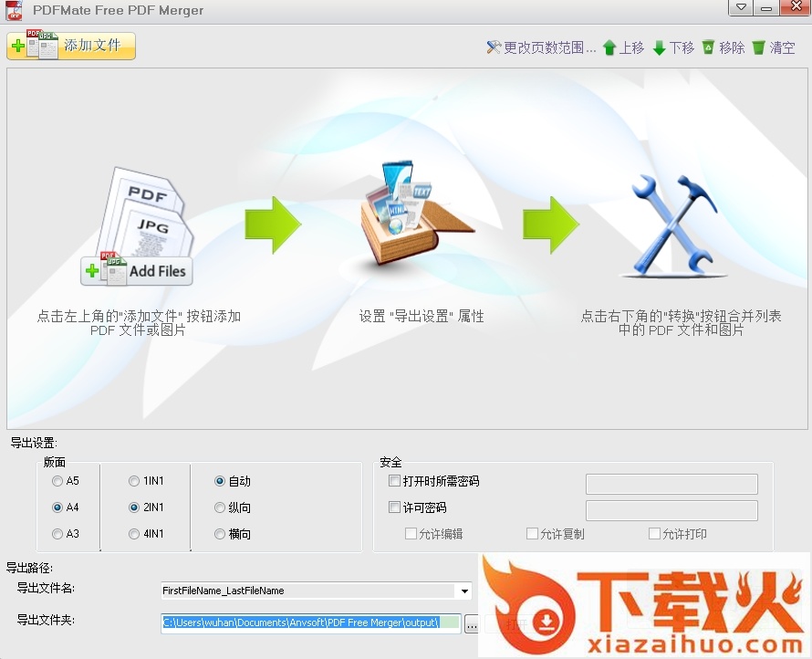Image resolution: width=812 pixels, height=659 pixels.
Task: Focus the open password input field
Action: tap(671, 484)
